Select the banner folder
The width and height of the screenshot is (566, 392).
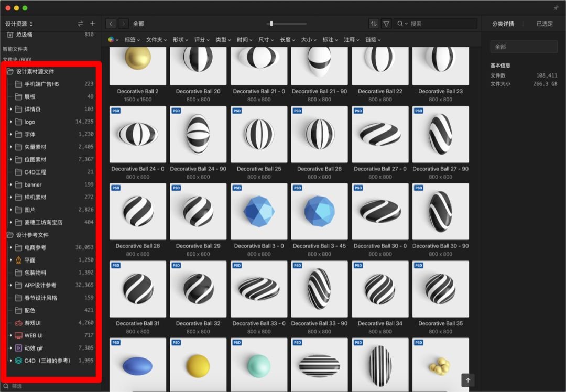tap(51, 185)
